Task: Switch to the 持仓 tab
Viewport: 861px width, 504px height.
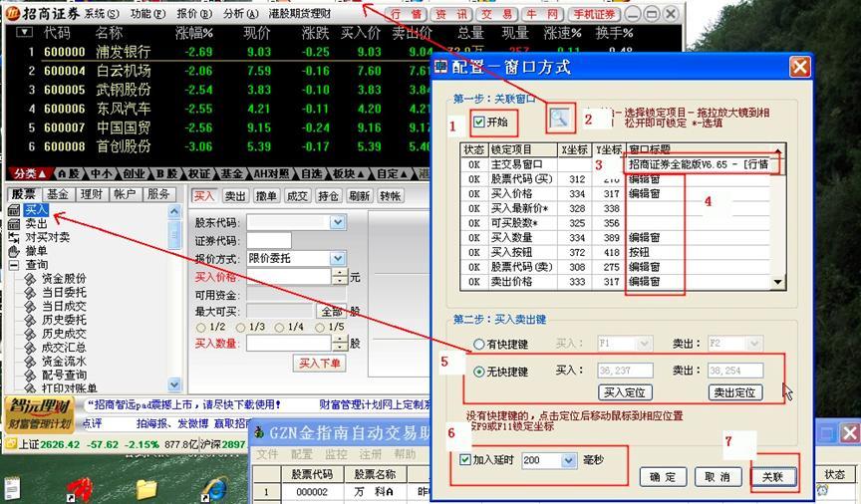Action: point(329,196)
